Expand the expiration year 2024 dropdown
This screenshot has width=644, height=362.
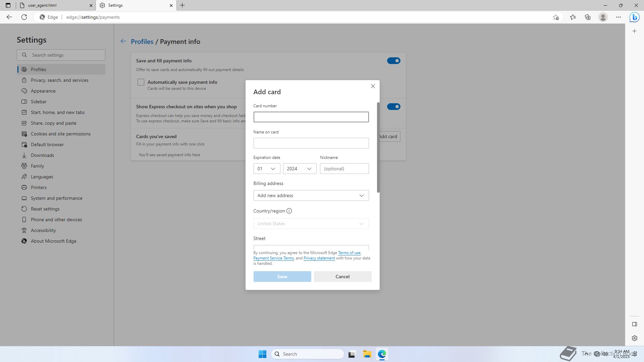point(299,169)
